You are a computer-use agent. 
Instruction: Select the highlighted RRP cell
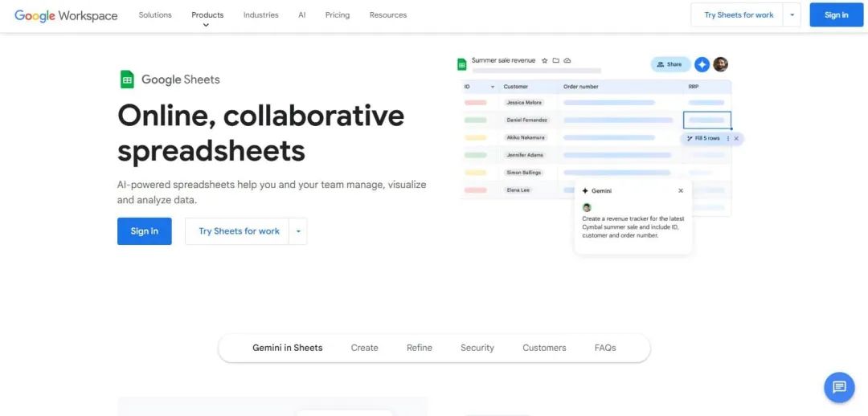(707, 120)
